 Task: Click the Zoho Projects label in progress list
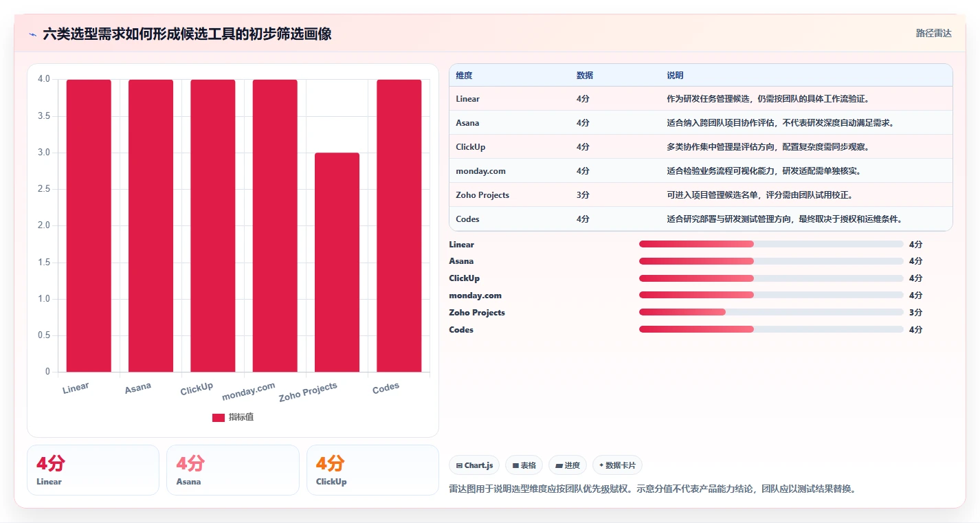click(477, 313)
